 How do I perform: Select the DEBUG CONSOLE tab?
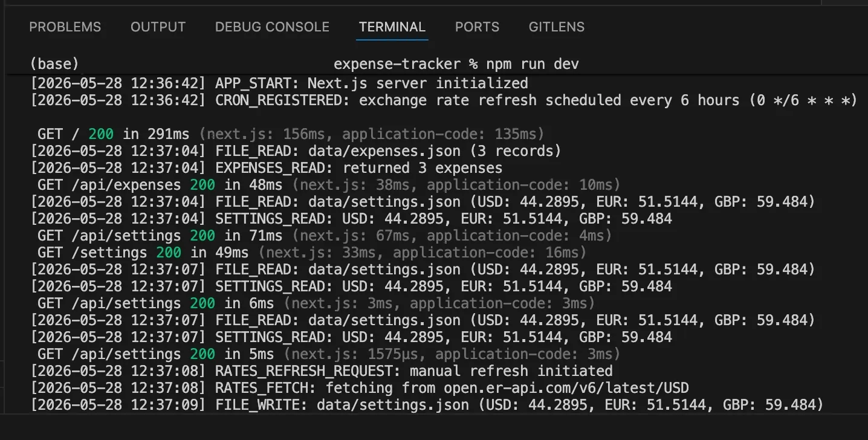pos(272,27)
